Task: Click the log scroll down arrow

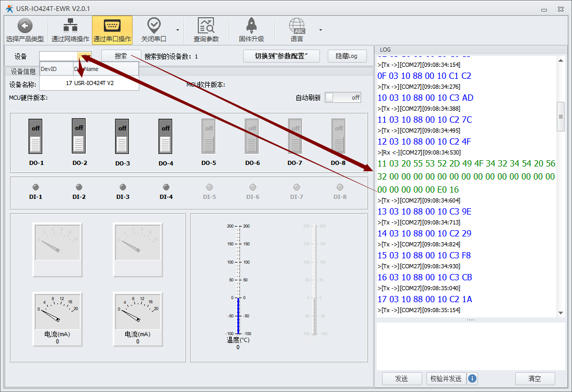Action: (x=561, y=313)
